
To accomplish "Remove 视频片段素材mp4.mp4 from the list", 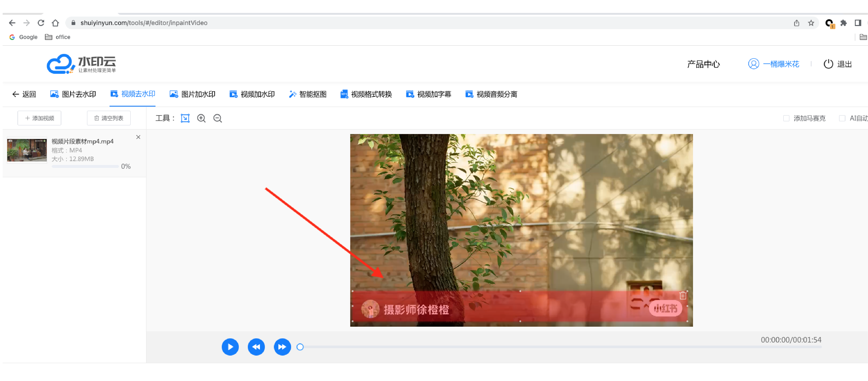I will (x=138, y=137).
